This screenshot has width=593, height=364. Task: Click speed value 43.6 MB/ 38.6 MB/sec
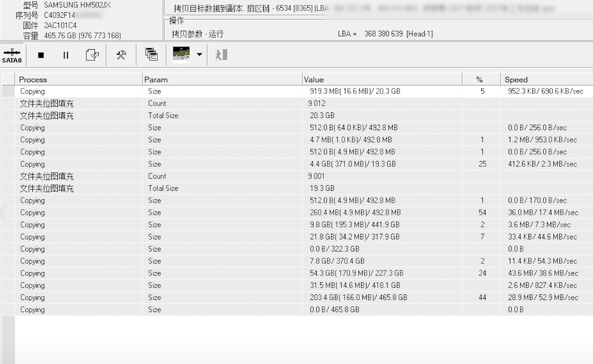[543, 273]
